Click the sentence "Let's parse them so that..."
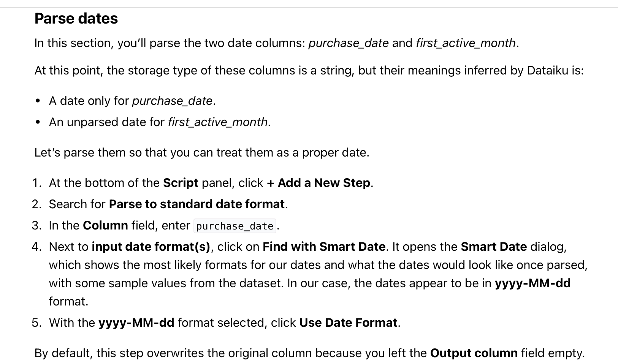Image resolution: width=618 pixels, height=364 pixels. tap(202, 152)
